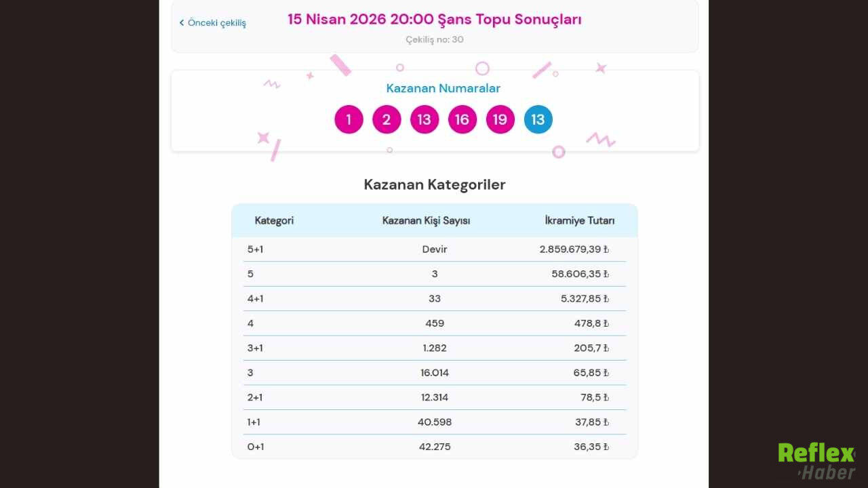
Task: Select the 2.859.679,39 ₺ prize amount
Action: point(574,249)
